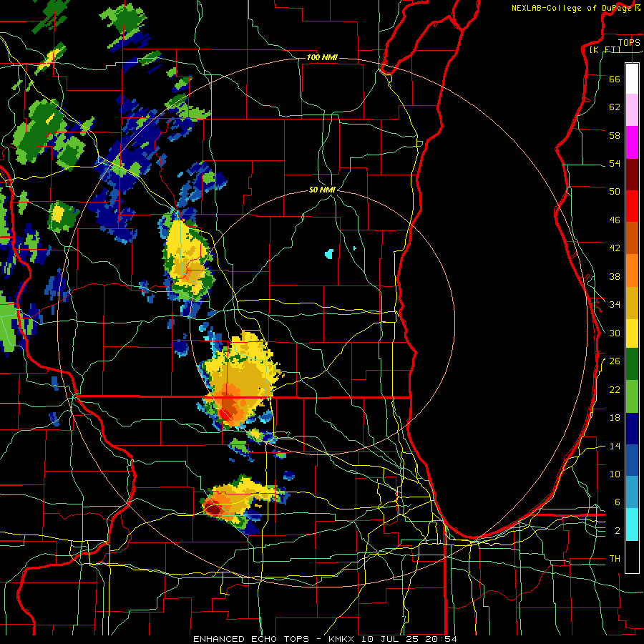This screenshot has width=644, height=644.
Task: Select the bright red swatch on the scale
Action: (632, 207)
